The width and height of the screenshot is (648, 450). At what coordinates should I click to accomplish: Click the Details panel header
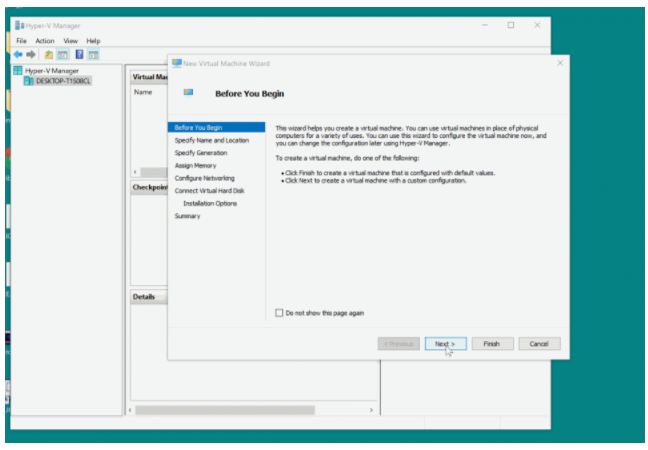[149, 297]
